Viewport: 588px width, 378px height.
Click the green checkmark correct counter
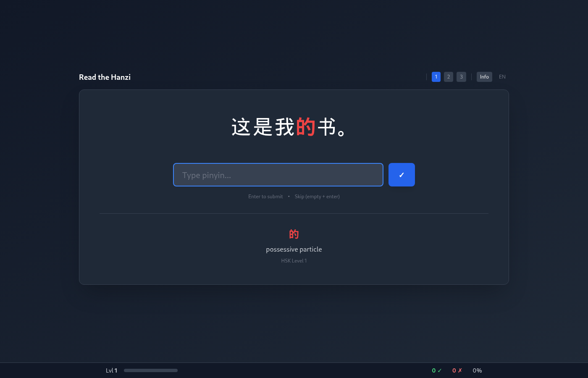pyautogui.click(x=437, y=370)
